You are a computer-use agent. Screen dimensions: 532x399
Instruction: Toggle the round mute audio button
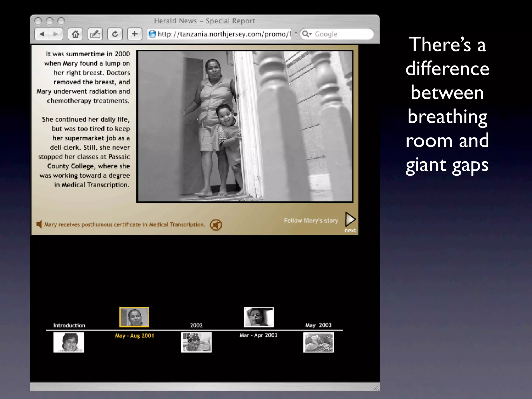tap(216, 225)
